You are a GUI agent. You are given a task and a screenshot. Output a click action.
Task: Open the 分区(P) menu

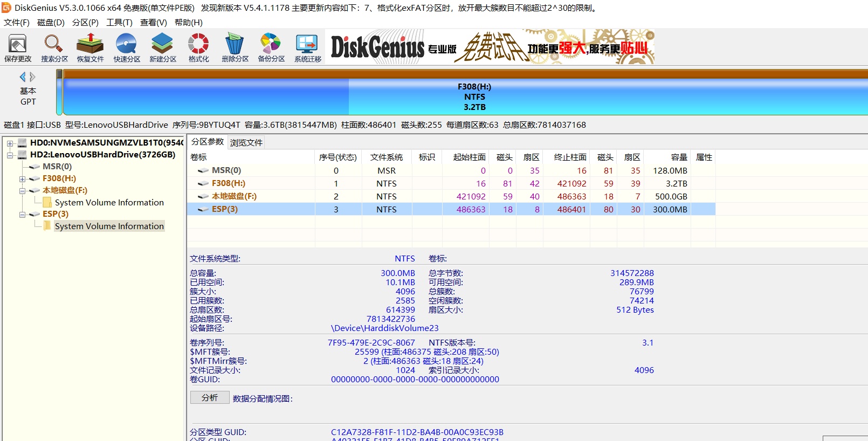85,22
